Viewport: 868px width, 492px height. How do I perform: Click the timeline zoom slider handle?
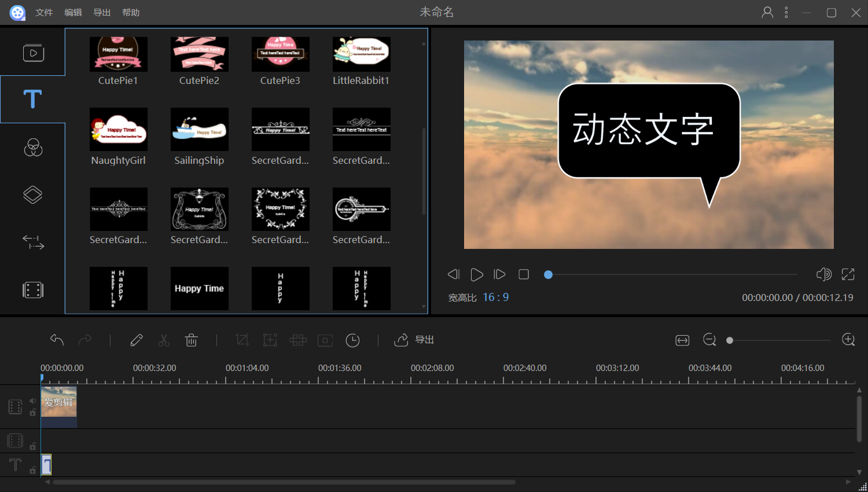click(730, 340)
